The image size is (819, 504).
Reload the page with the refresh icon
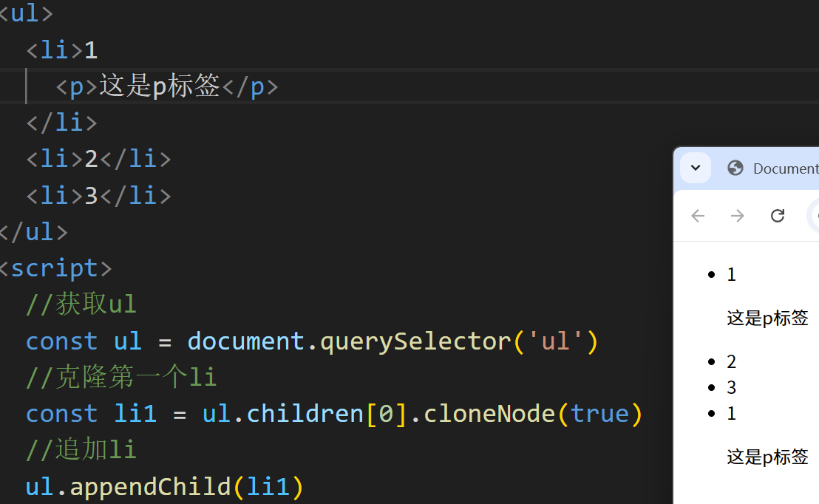778,216
